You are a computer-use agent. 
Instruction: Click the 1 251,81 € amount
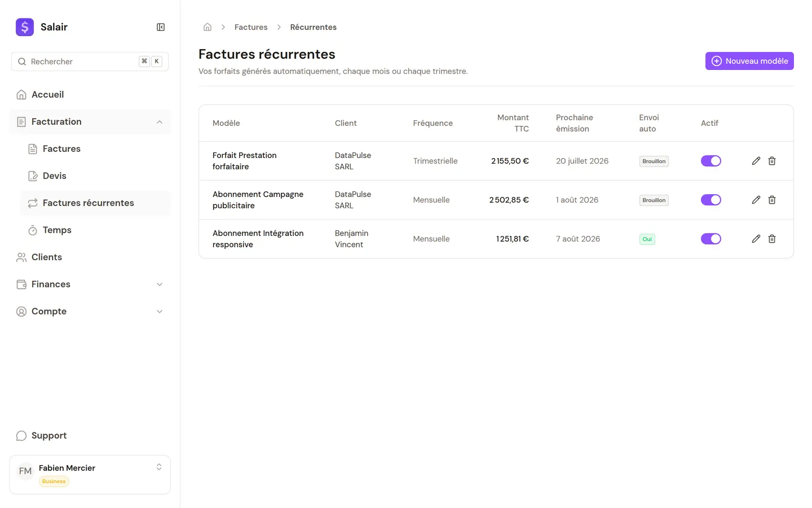(513, 239)
